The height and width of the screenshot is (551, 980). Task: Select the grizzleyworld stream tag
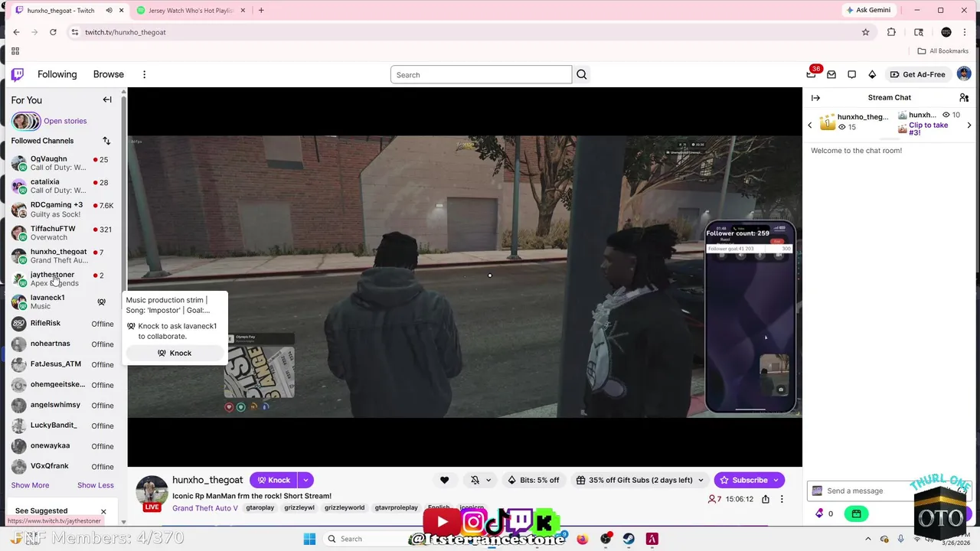pyautogui.click(x=345, y=507)
